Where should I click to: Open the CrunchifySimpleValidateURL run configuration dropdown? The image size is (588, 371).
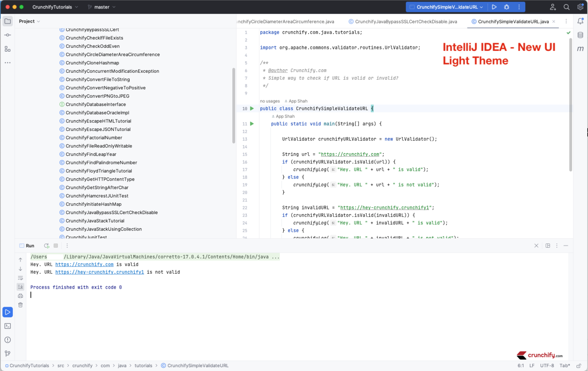click(x=446, y=7)
